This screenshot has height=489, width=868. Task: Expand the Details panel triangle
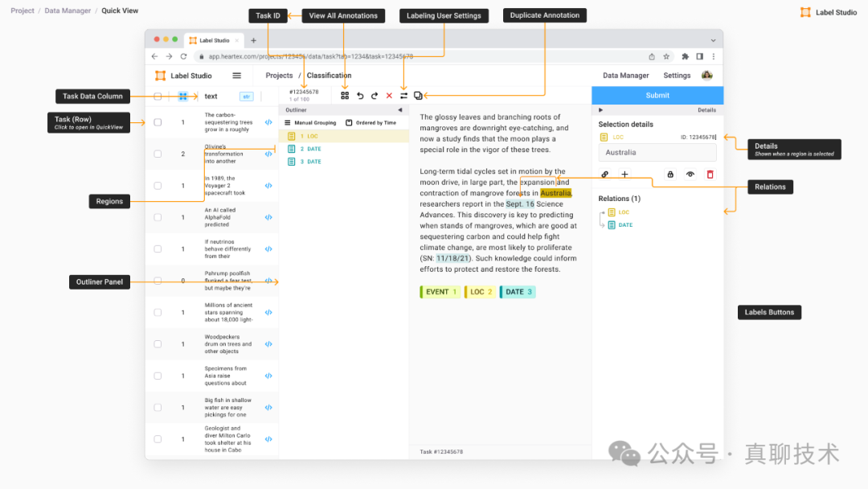601,110
